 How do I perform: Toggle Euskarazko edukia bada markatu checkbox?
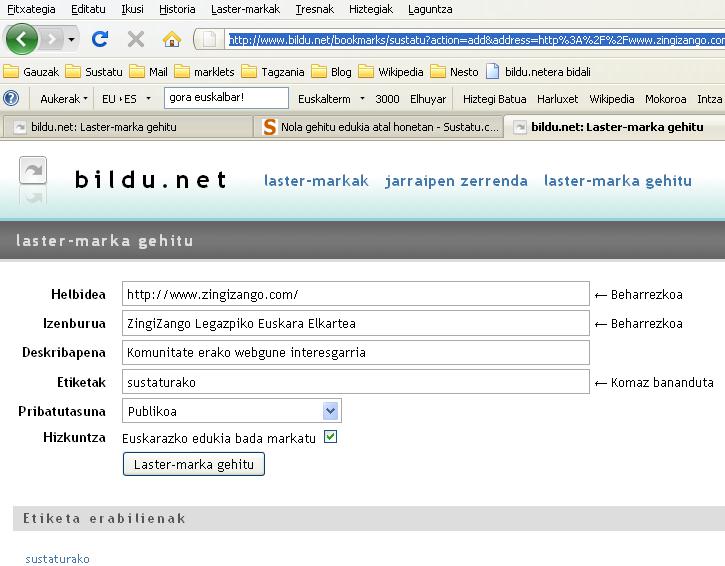[330, 437]
